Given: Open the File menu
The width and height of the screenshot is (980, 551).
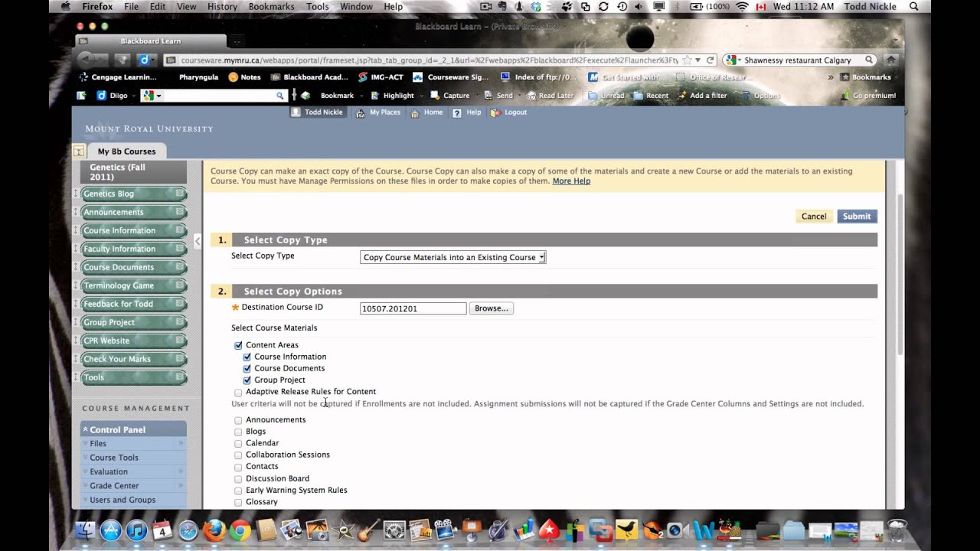Looking at the screenshot, I should pyautogui.click(x=131, y=6).
